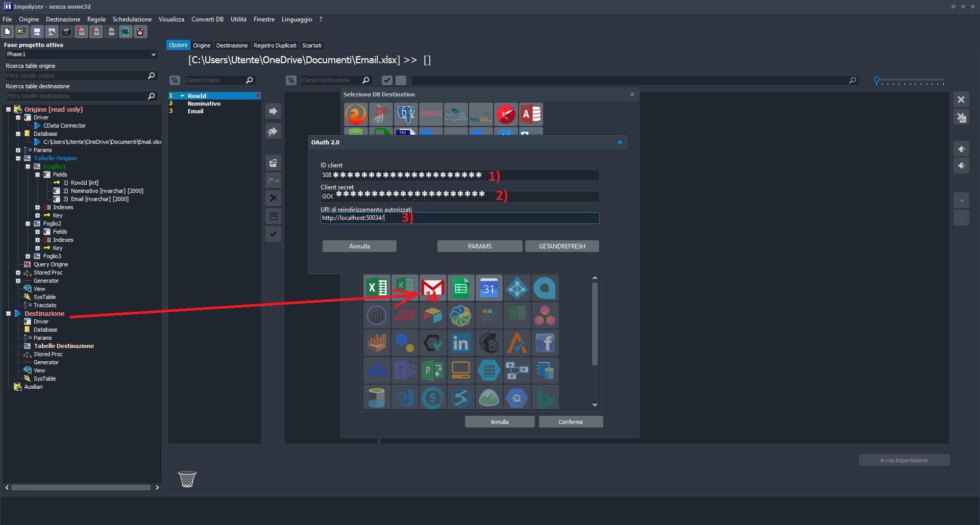Cancel the OAuth 2.0 dialog with Annulla
Image resolution: width=980 pixels, height=525 pixels.
click(x=359, y=246)
